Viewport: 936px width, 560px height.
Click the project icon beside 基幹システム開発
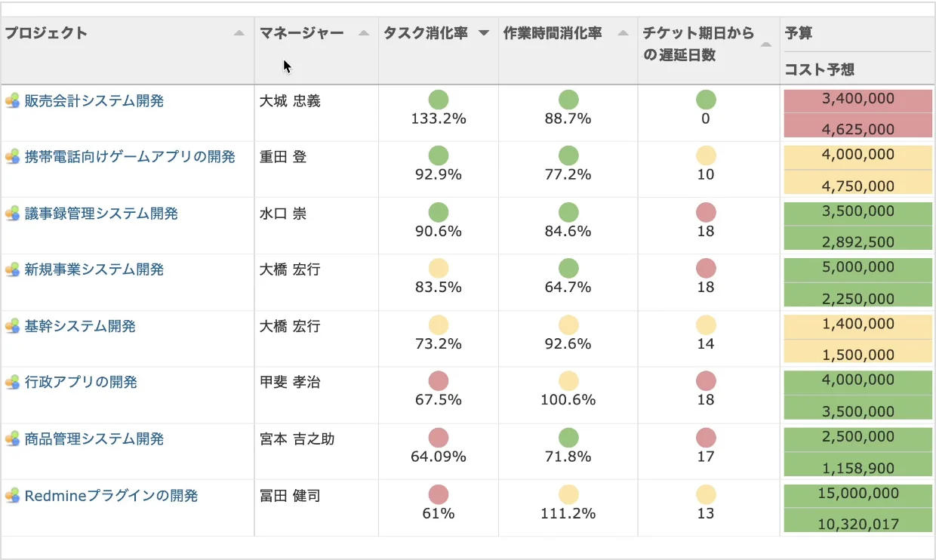point(11,326)
